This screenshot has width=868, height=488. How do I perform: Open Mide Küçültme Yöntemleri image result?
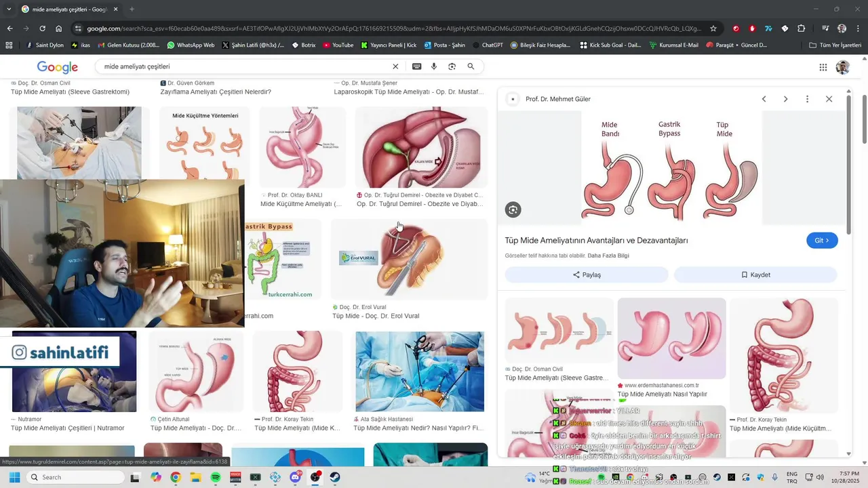(205, 143)
